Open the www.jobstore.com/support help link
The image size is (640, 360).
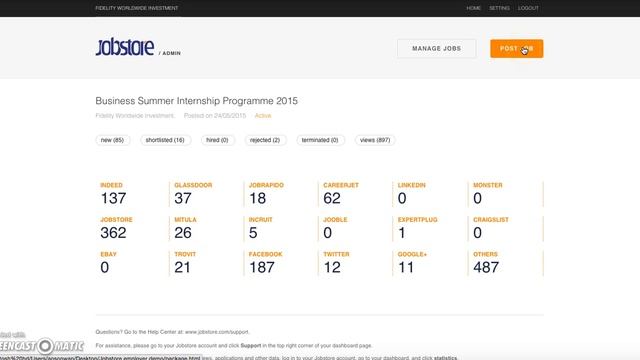coord(217,332)
